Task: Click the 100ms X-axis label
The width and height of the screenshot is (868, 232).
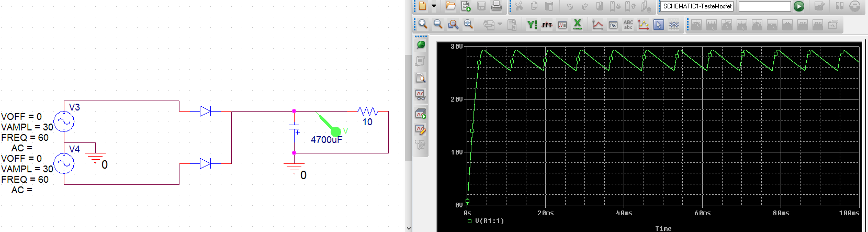Action: pyautogui.click(x=849, y=213)
